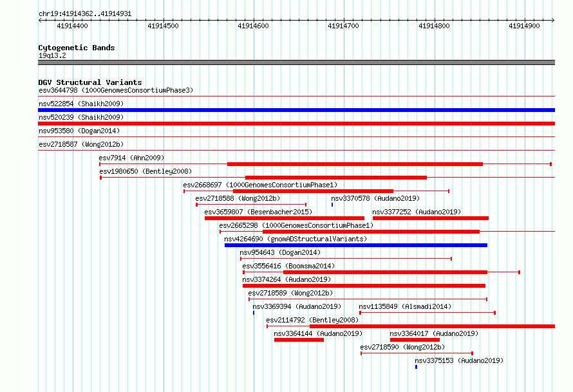
Task: Click the esv2718588 (Wong2012b) label
Action: click(238, 198)
